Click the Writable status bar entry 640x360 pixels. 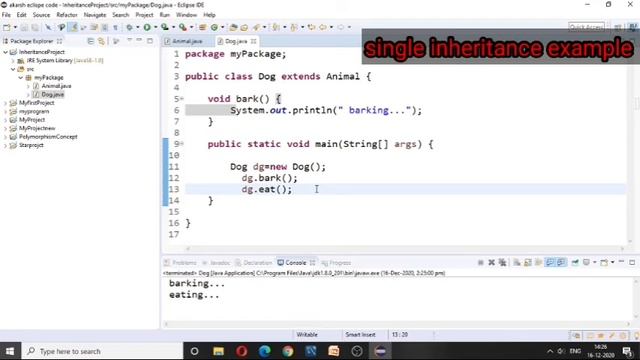[x=307, y=334]
